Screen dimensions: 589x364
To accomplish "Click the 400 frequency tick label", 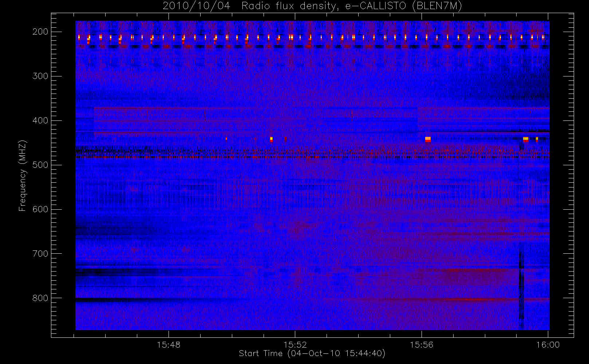I will [40, 120].
